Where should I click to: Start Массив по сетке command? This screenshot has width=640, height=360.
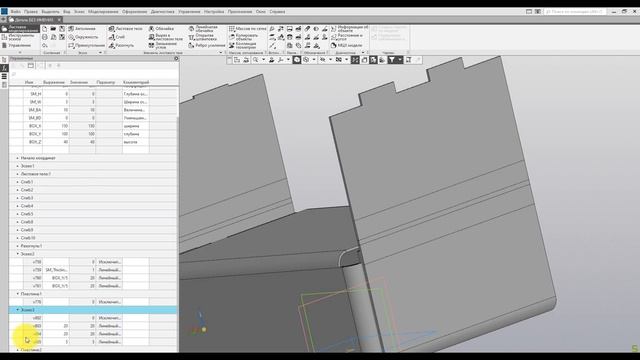coord(248,29)
